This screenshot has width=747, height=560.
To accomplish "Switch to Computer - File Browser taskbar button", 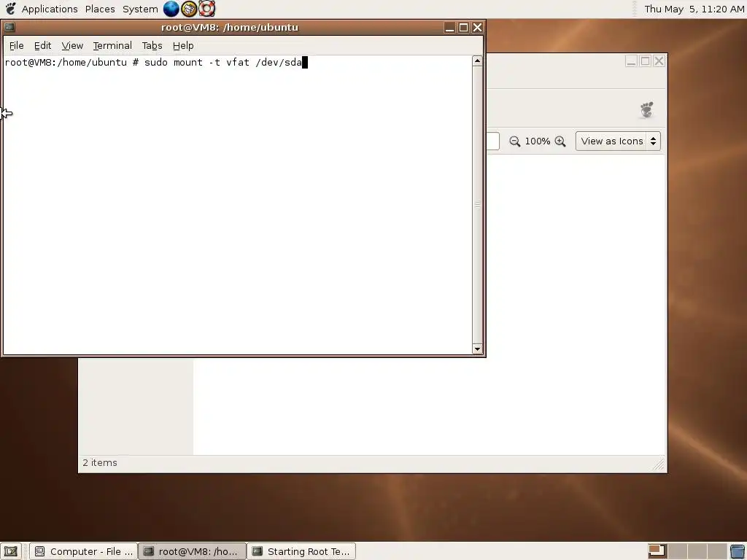I will pyautogui.click(x=84, y=551).
